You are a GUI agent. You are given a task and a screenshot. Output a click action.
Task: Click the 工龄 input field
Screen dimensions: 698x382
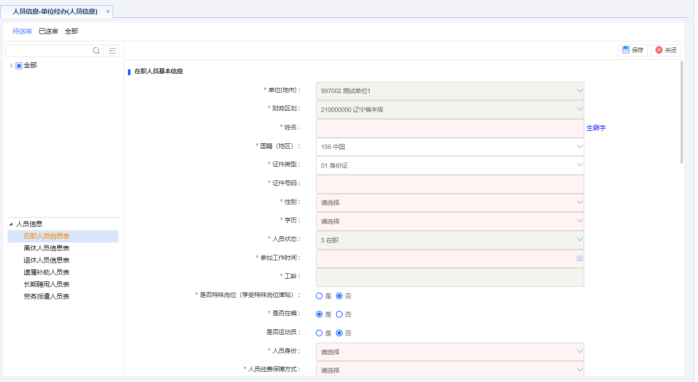pyautogui.click(x=450, y=277)
